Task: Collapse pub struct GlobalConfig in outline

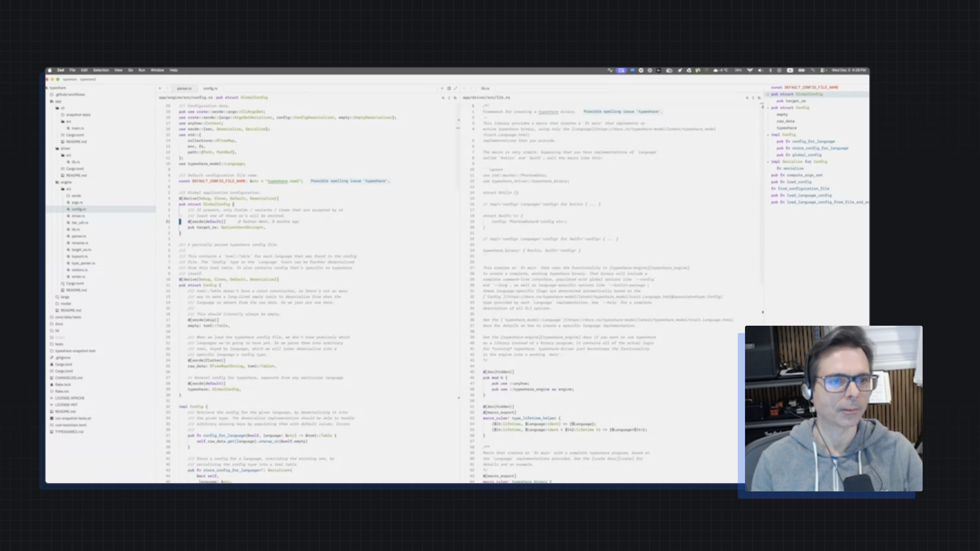Action: coord(768,94)
